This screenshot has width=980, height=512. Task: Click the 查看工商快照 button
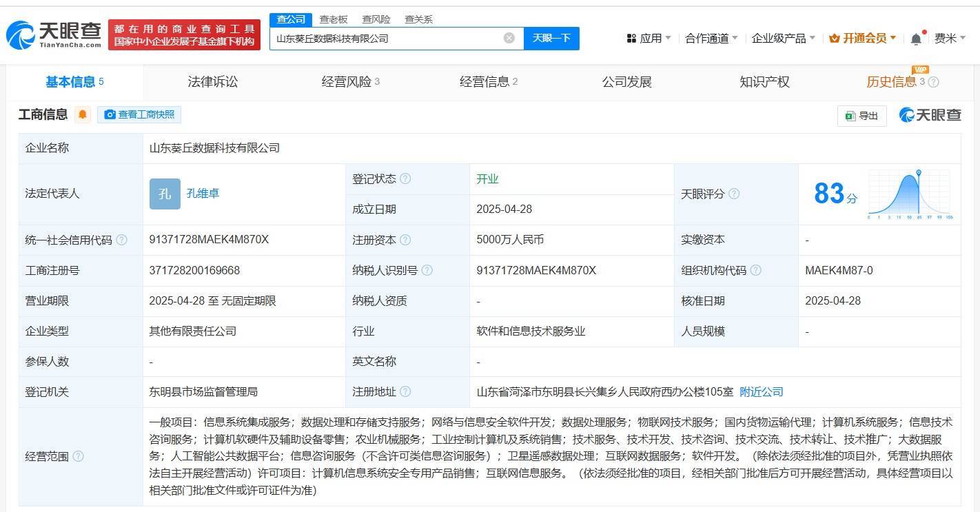(139, 114)
